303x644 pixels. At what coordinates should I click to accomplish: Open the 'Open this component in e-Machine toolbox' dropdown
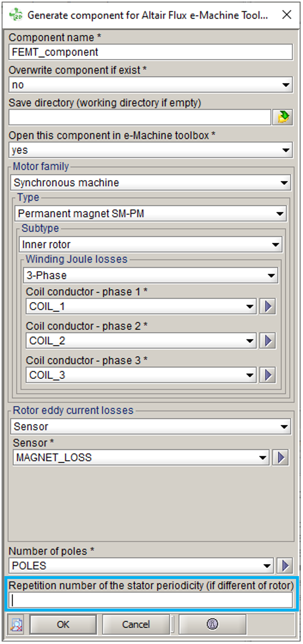coord(150,150)
